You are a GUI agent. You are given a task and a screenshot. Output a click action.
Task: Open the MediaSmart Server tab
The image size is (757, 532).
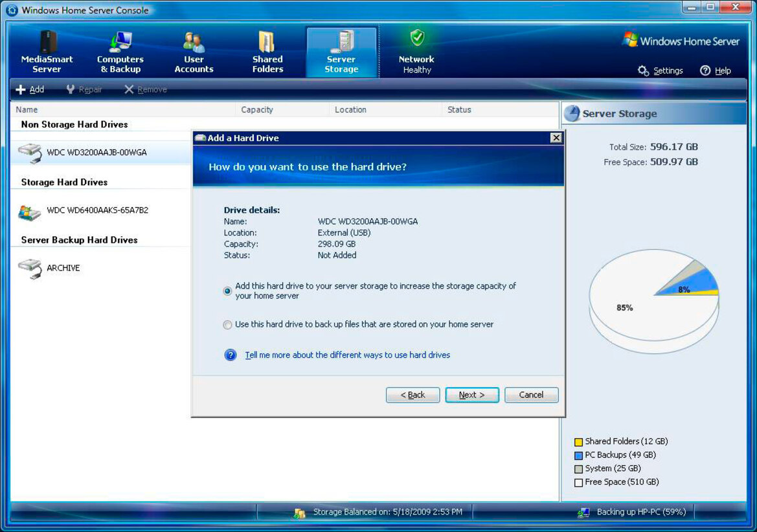click(x=47, y=52)
